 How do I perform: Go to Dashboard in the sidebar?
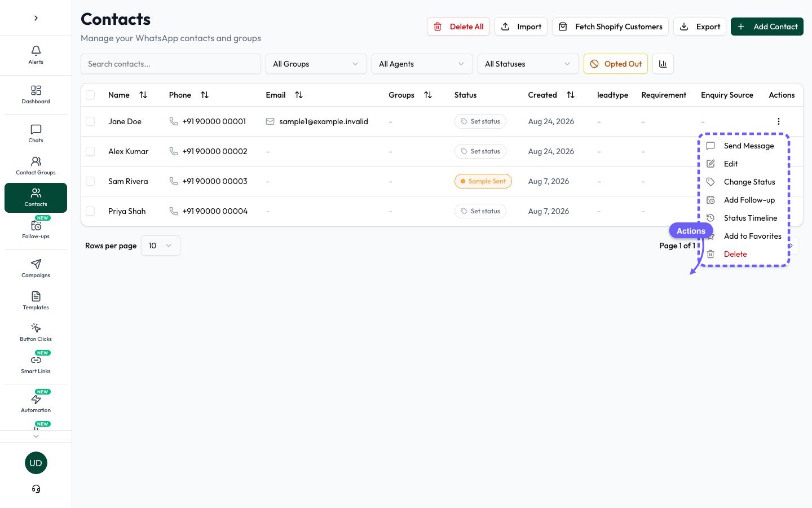tap(36, 95)
